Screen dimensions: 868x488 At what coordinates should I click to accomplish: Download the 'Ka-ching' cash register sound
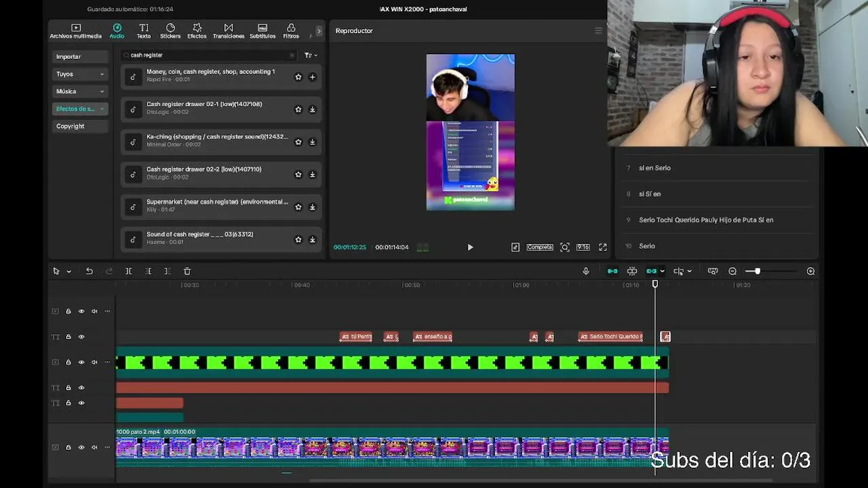(313, 142)
